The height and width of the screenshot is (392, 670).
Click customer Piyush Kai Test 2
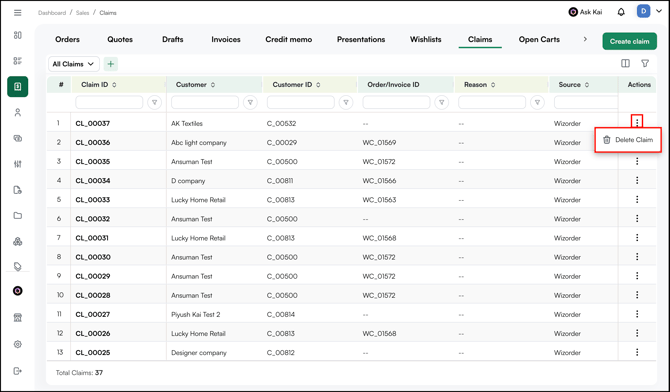196,314
